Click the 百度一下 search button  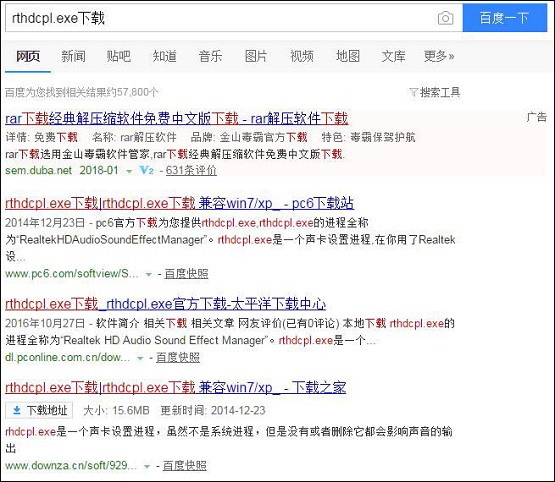pyautogui.click(x=504, y=18)
